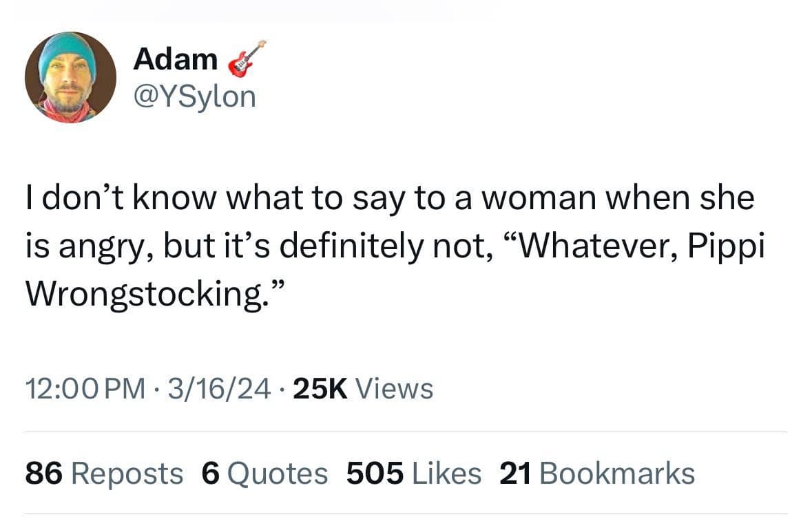Open the 505 Likes list

[x=413, y=474]
